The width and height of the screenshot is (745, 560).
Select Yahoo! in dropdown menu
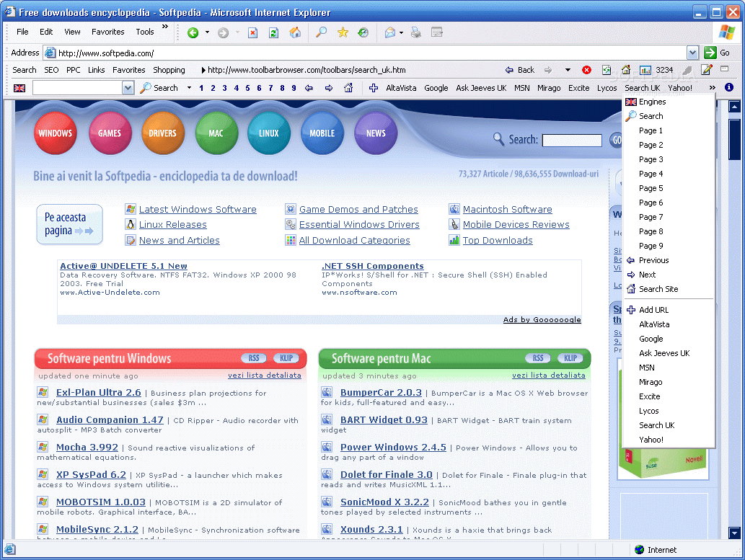(x=668, y=440)
